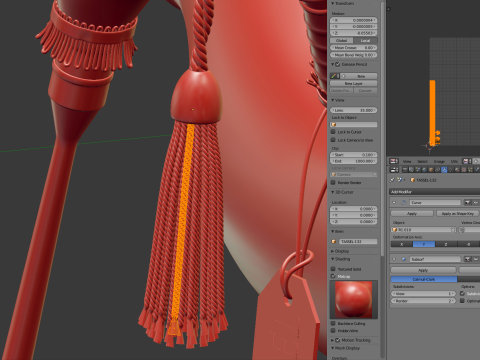Image resolution: width=480 pixels, height=360 pixels.
Task: Enable Backface Culling checkbox
Action: coord(333,323)
